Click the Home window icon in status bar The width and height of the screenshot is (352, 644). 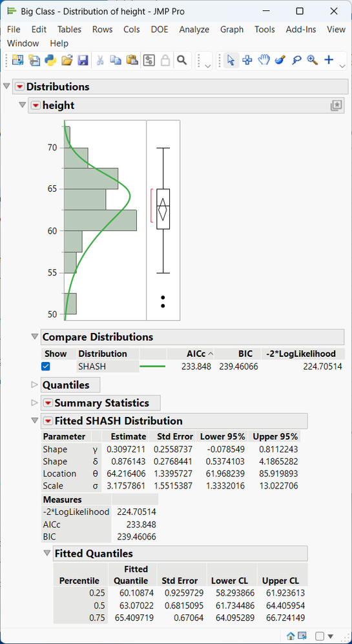coord(291,636)
